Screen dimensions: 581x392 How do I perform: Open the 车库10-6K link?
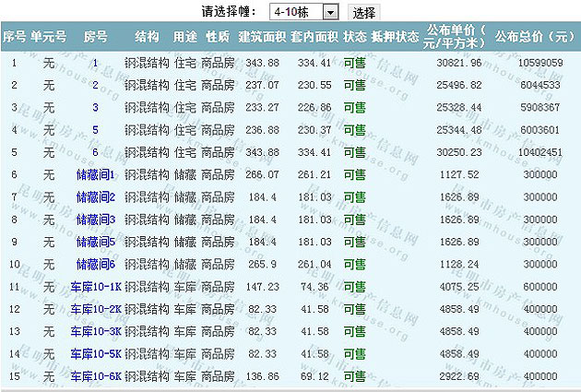coord(95,376)
